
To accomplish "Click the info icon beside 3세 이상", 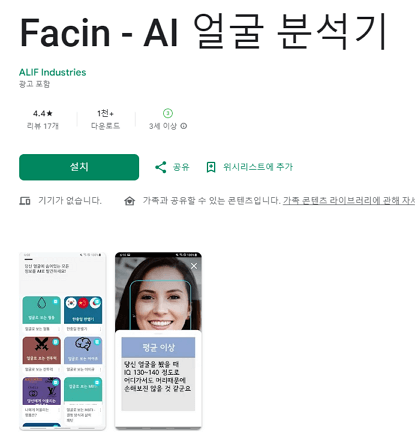I will (184, 126).
